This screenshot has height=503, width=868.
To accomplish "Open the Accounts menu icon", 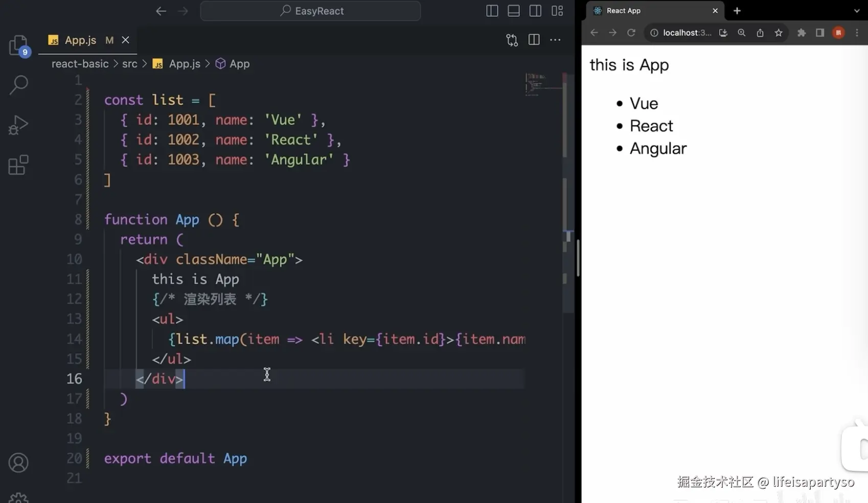I will coord(18,463).
